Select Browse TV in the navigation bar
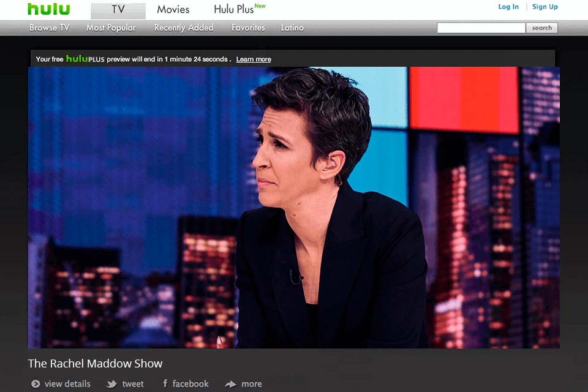This screenshot has height=392, width=588. pyautogui.click(x=50, y=28)
